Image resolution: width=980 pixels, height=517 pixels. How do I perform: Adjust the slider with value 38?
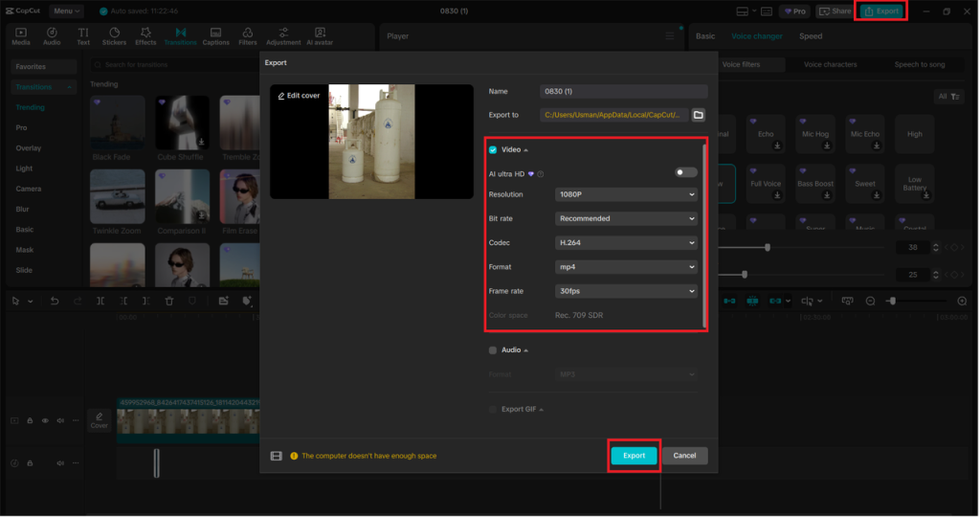(767, 248)
